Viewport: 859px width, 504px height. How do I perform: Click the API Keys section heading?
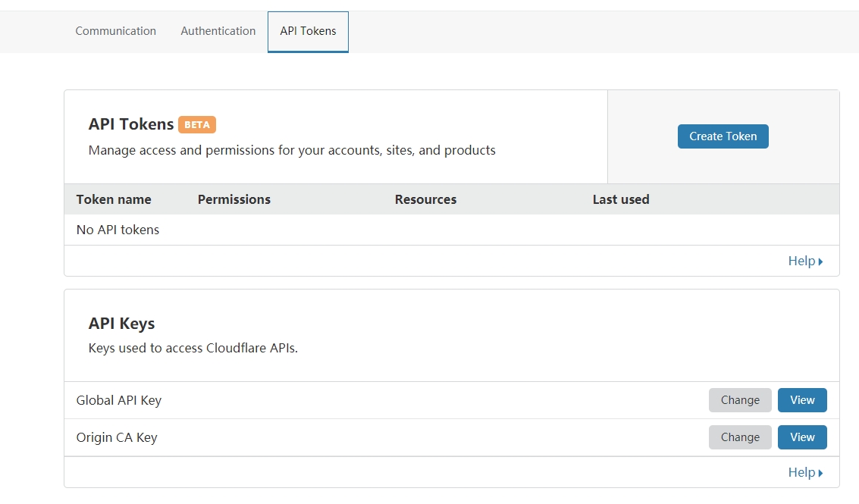[121, 324]
